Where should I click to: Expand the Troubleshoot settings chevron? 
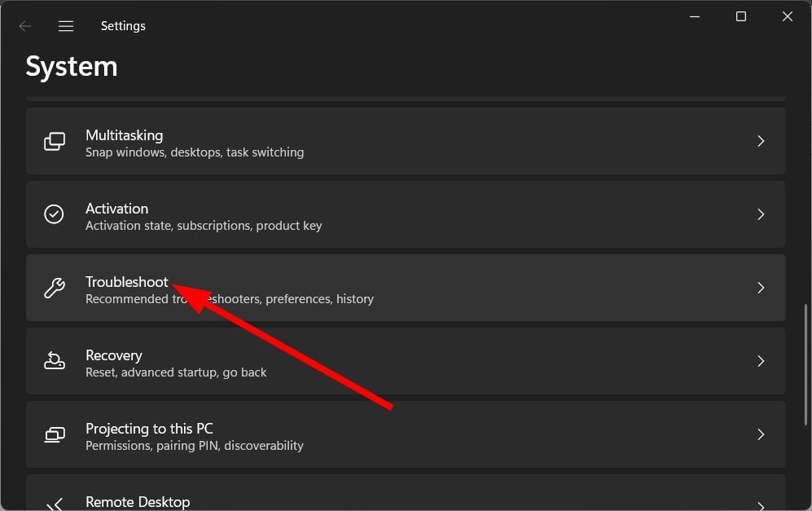[761, 288]
